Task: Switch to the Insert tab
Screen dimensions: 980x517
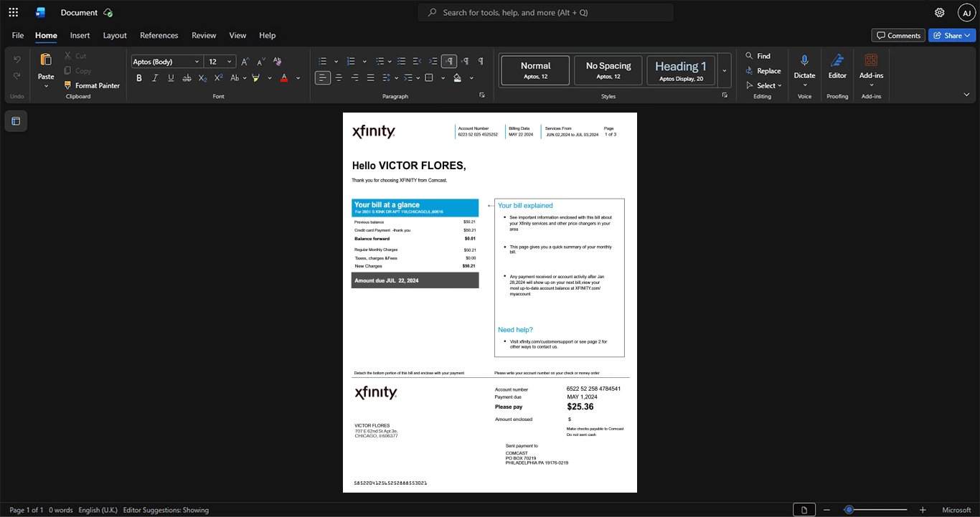Action: (x=80, y=35)
